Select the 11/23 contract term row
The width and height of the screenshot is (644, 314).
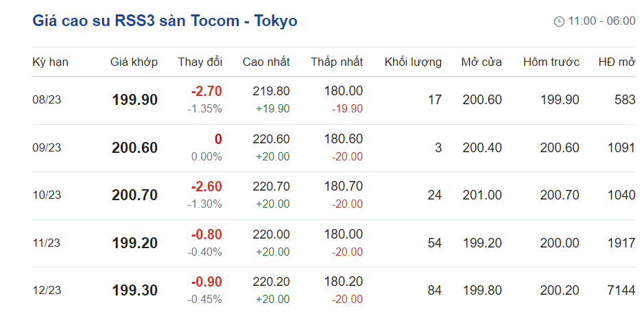pos(47,243)
